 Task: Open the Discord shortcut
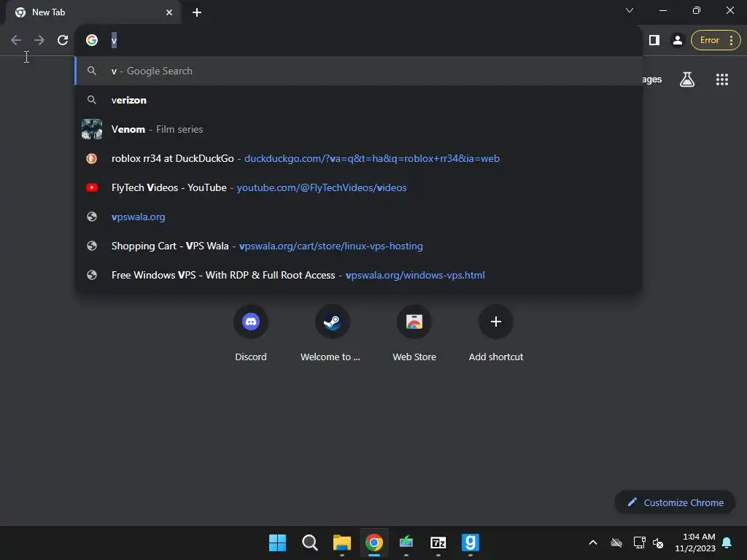click(251, 332)
